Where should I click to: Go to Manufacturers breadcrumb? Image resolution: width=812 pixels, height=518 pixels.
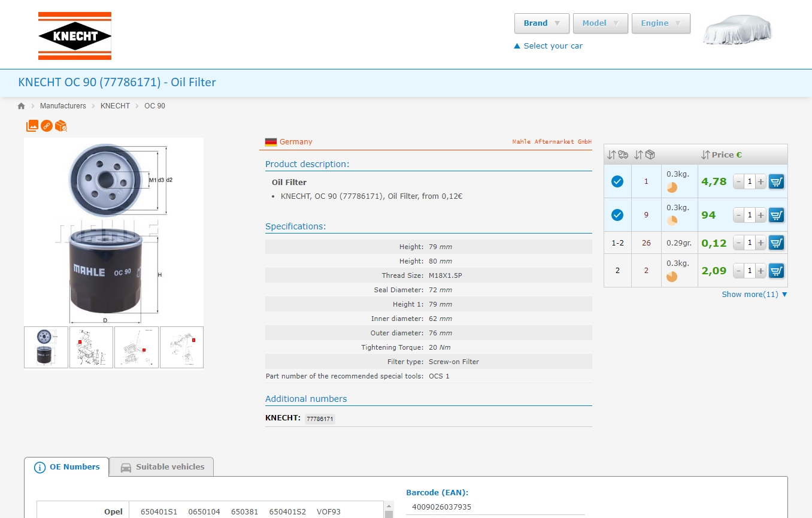63,106
